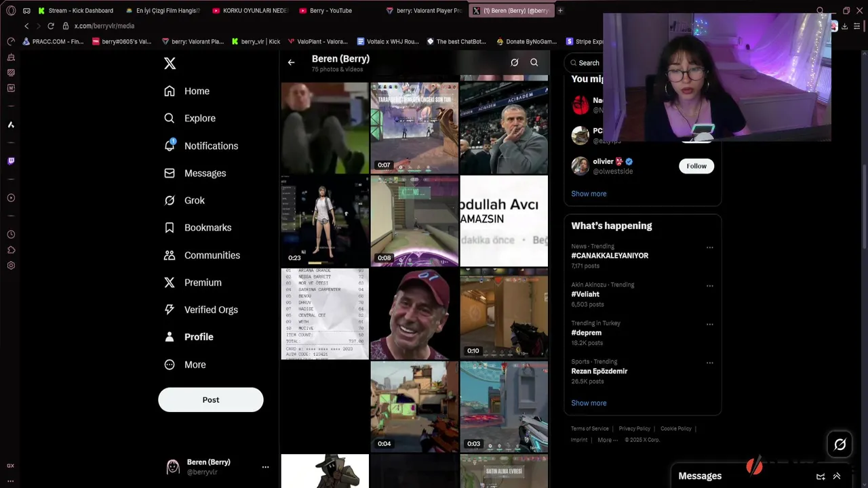The height and width of the screenshot is (488, 868).
Task: Open the 0:04 video thumbnail
Action: 414,407
